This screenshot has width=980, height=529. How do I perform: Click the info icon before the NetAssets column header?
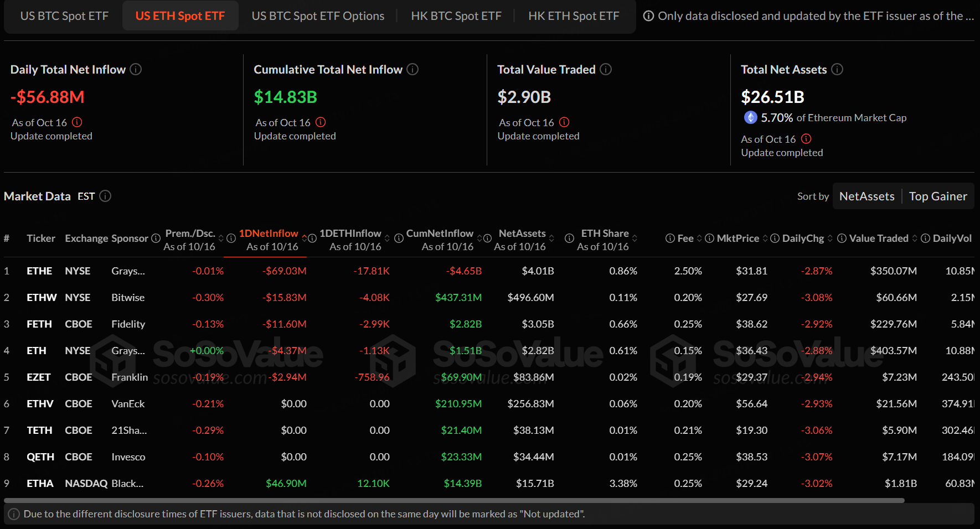click(487, 238)
